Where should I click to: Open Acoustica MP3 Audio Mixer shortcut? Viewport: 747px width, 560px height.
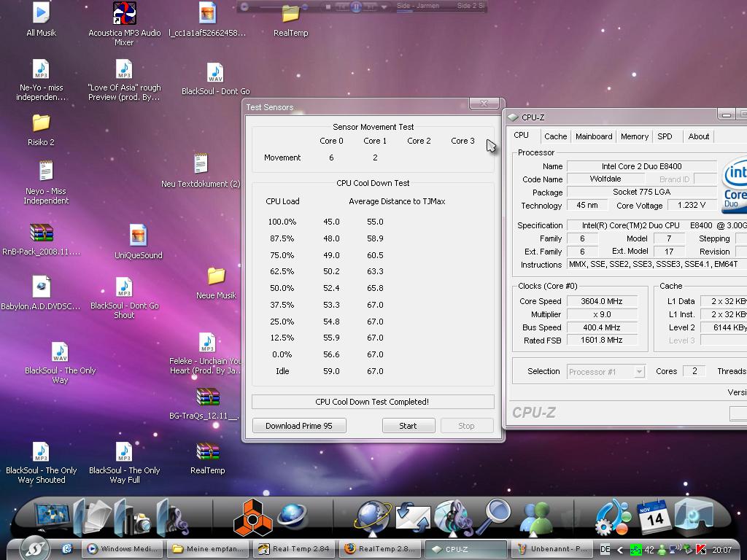coord(125,13)
